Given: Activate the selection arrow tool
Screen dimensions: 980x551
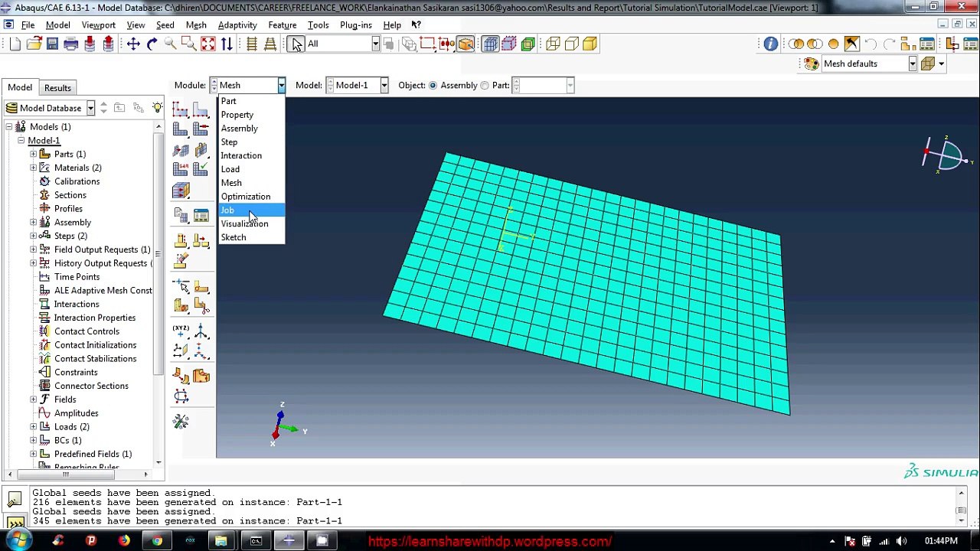Looking at the screenshot, I should pos(296,44).
